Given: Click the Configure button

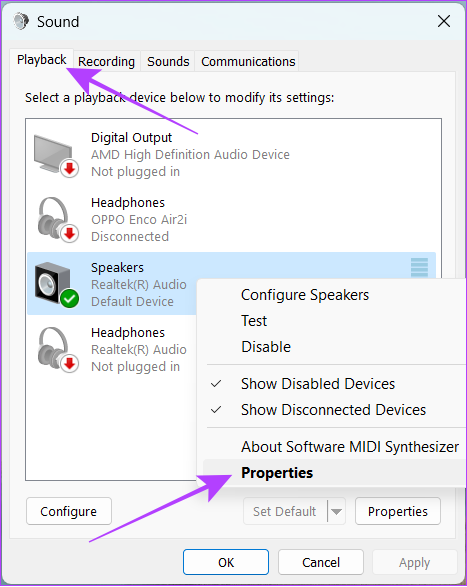Looking at the screenshot, I should (69, 511).
